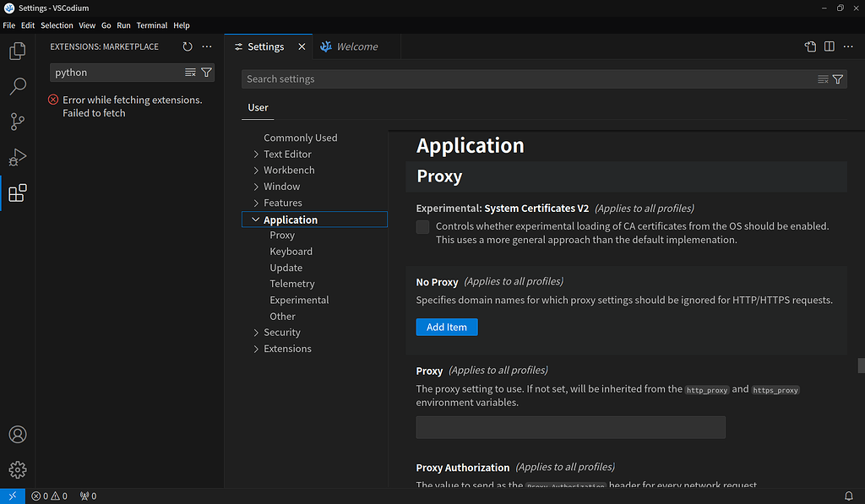Click the Split Editor Right icon

click(830, 47)
